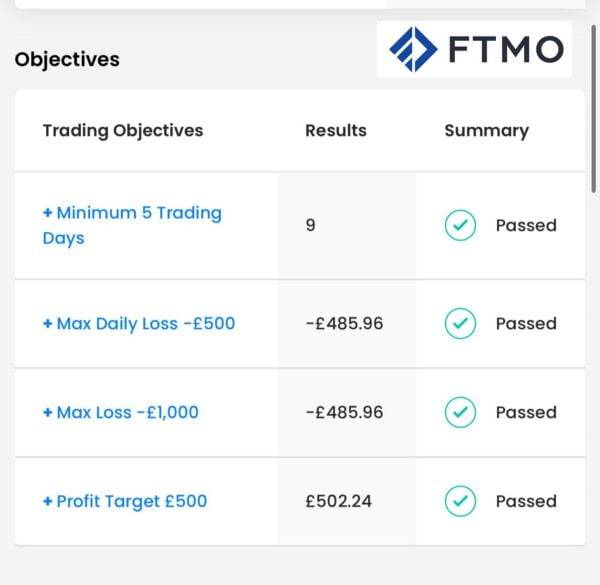Click the Summary column header
The width and height of the screenshot is (600, 585).
(486, 130)
